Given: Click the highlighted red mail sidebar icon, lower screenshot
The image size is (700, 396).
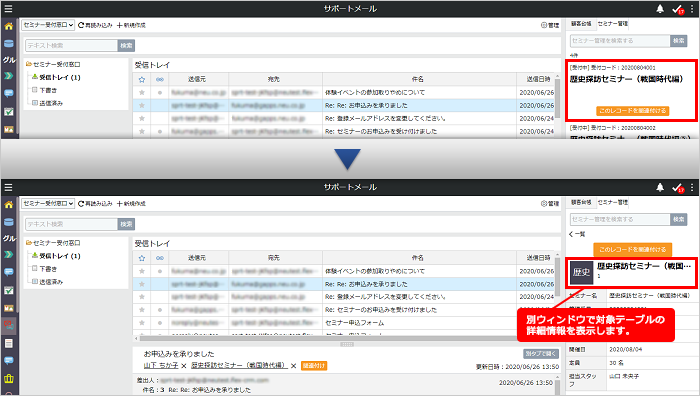Looking at the screenshot, I should pyautogui.click(x=8, y=326).
